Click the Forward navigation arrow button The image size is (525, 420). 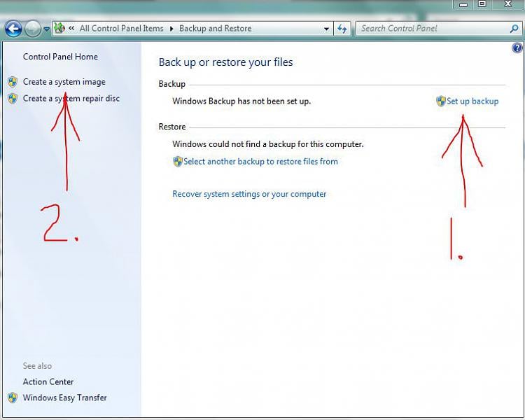point(32,29)
